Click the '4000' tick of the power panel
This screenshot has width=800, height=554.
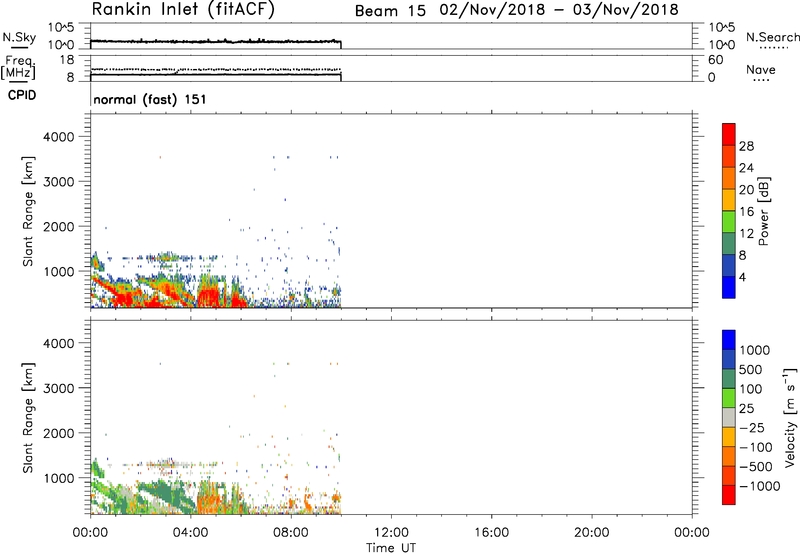[59, 137]
